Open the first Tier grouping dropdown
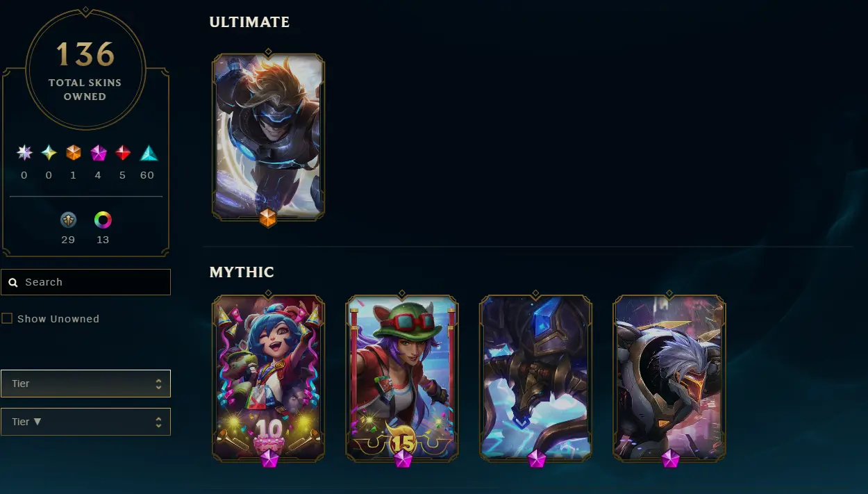 tap(85, 384)
